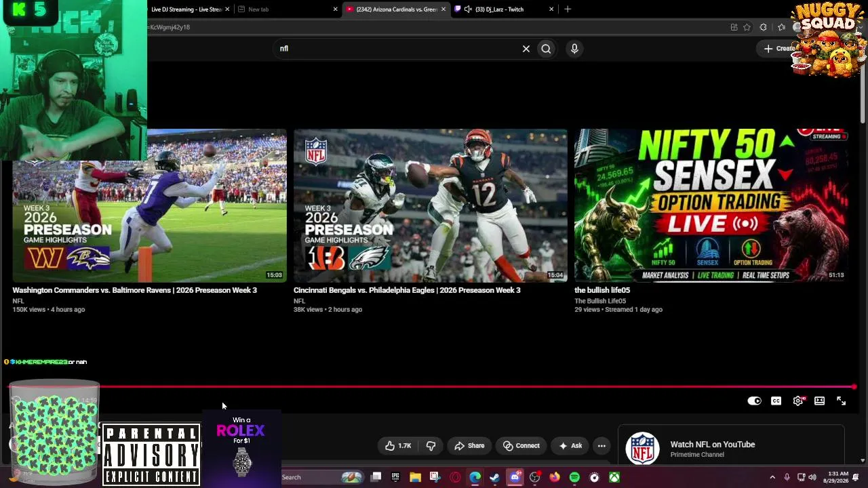Open NFL channel under the Bengals video

299,301
